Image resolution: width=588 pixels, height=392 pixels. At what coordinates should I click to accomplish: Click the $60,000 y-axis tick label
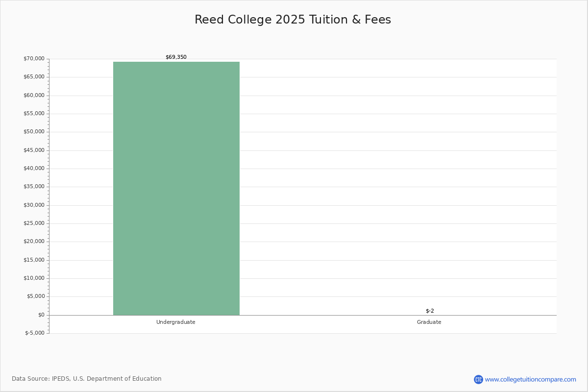[34, 96]
